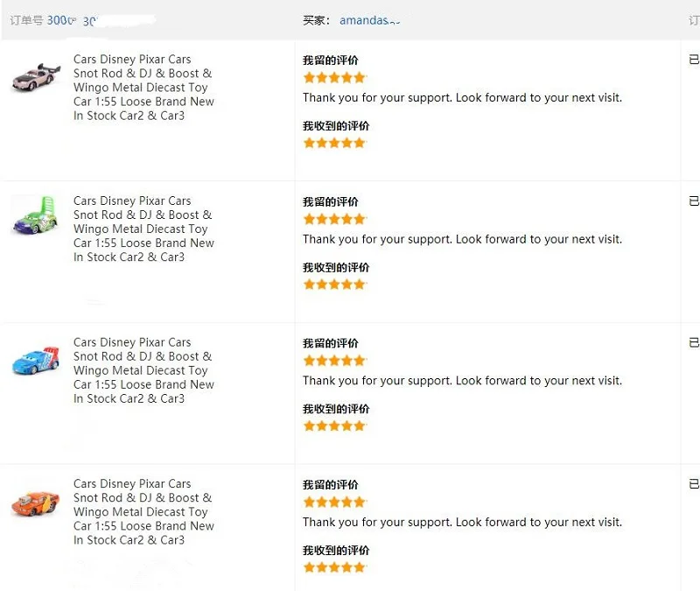Viewport: 700px width, 591px height.
Task: Open the orange Snot Rod car thumbnail
Action: click(36, 503)
